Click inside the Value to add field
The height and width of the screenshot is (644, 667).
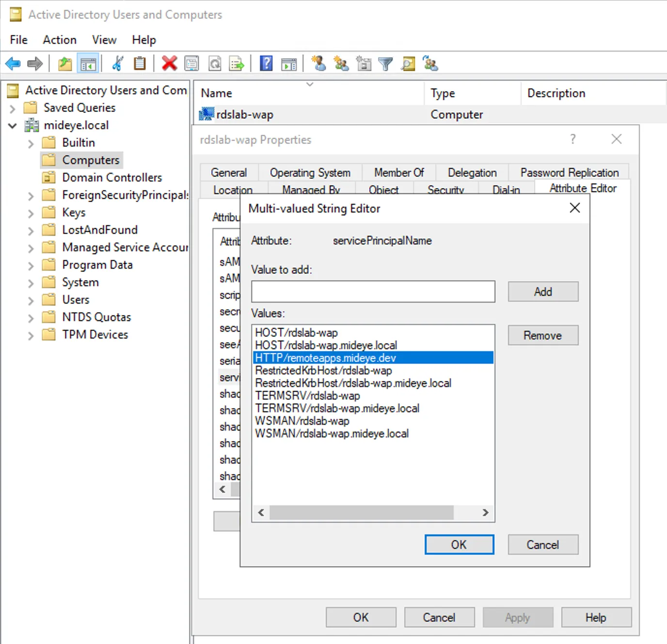click(372, 291)
